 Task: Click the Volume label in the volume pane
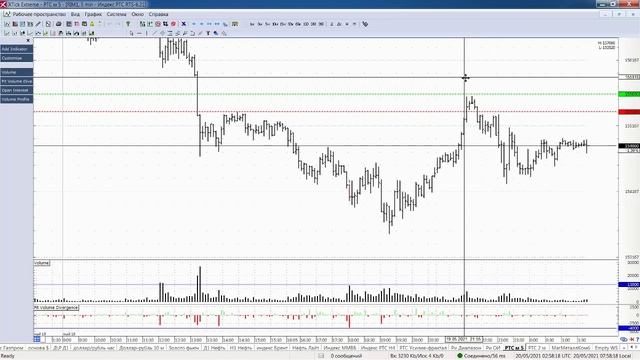[42, 263]
